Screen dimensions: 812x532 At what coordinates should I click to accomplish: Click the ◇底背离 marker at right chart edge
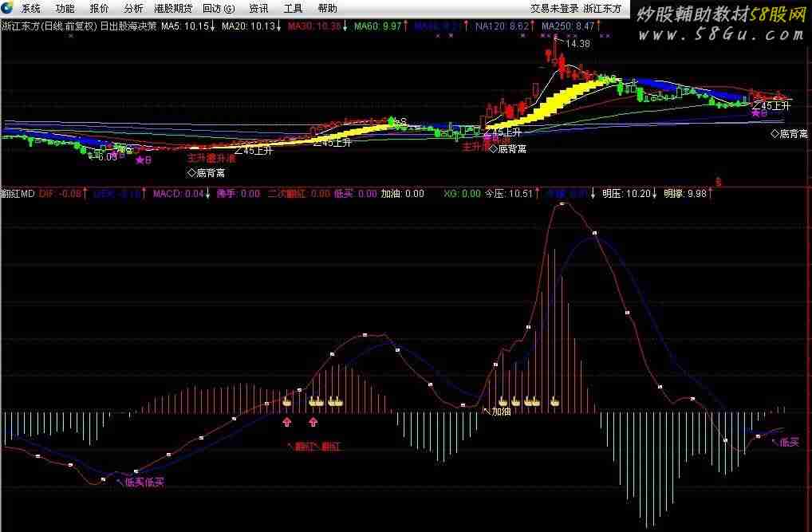click(789, 134)
